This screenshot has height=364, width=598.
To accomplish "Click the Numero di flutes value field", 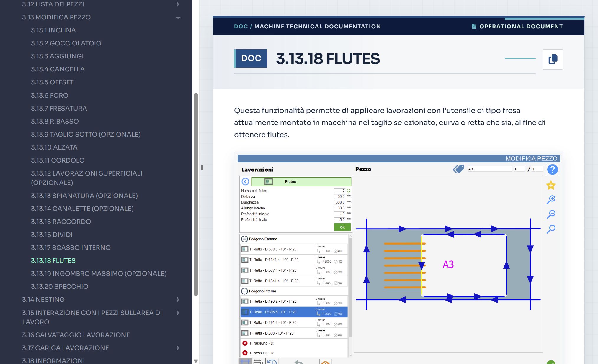I will click(340, 191).
